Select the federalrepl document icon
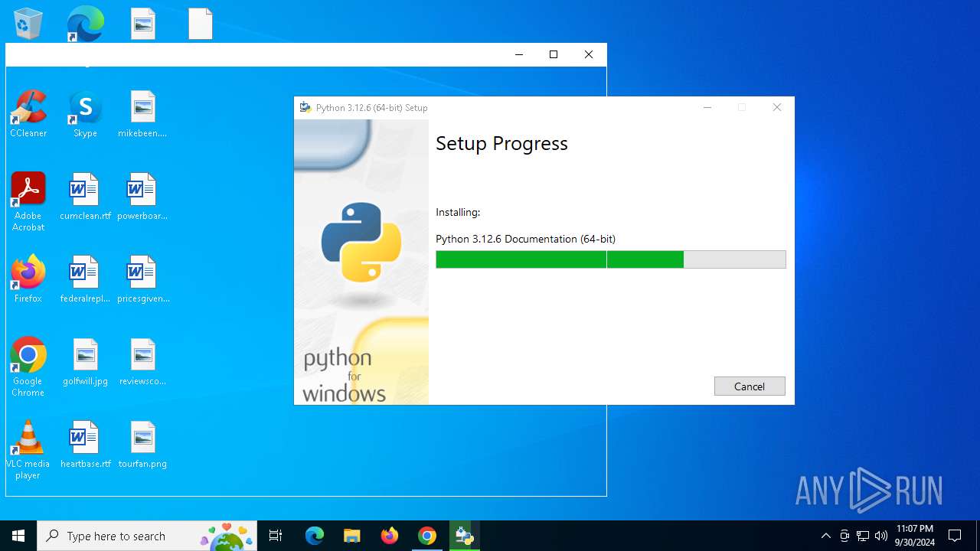Screen dimensions: 980x551 tap(85, 279)
